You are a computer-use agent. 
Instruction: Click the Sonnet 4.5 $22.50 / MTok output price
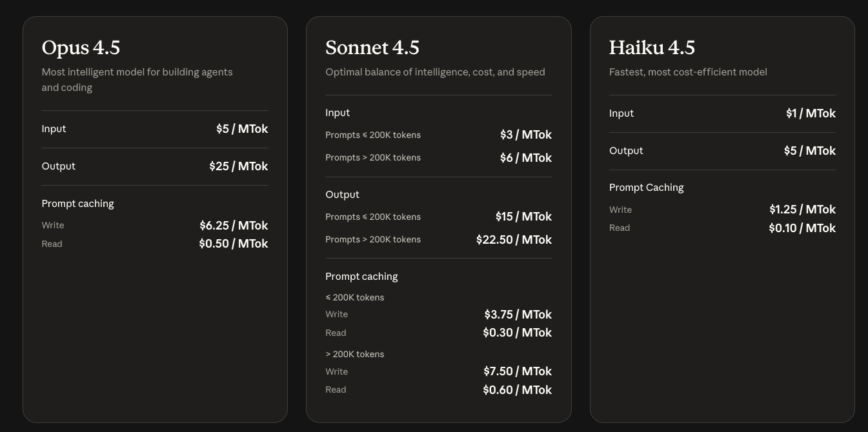[x=514, y=240]
